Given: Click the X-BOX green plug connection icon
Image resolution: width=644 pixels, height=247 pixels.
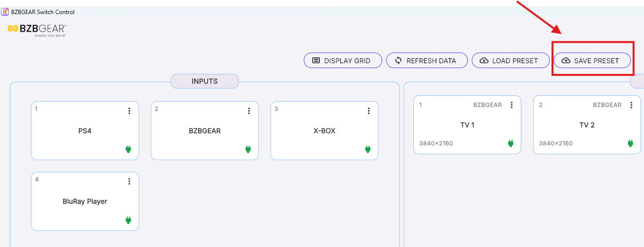Looking at the screenshot, I should (368, 149).
